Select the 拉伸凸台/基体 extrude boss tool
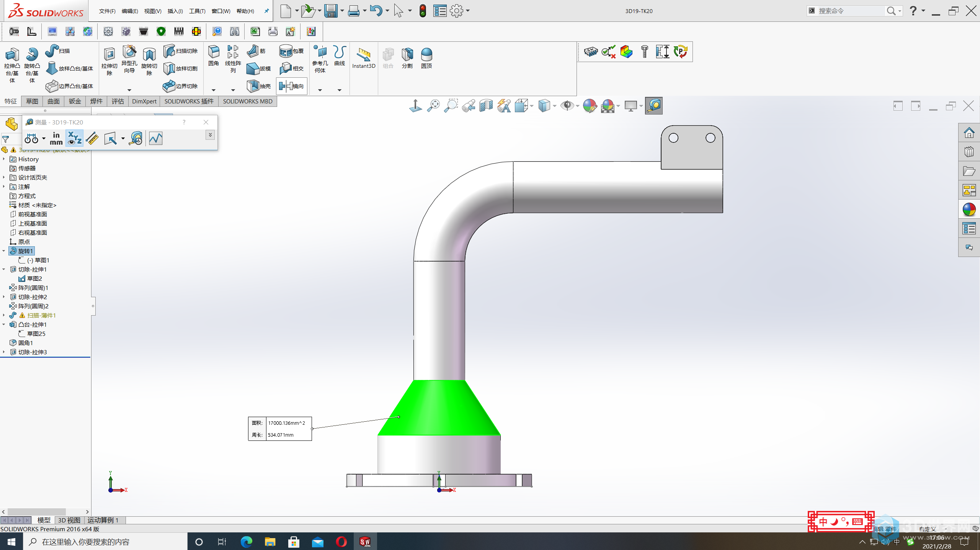The image size is (980, 550). (12, 65)
